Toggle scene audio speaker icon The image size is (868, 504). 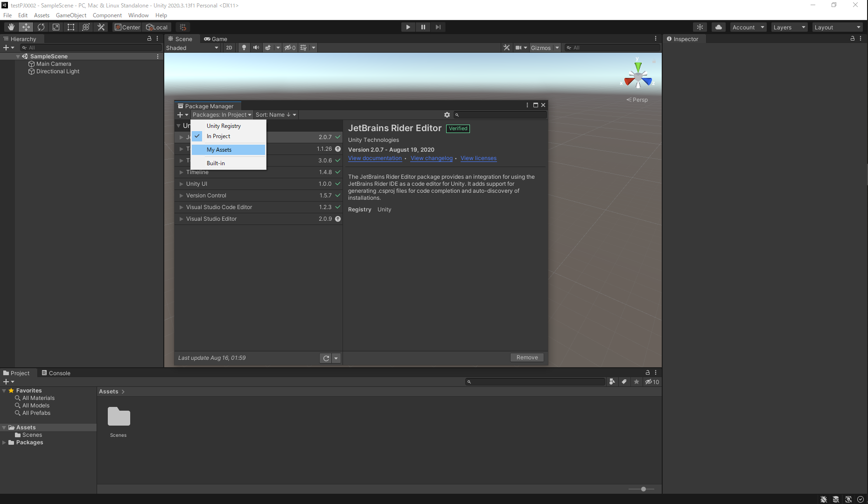pos(256,48)
